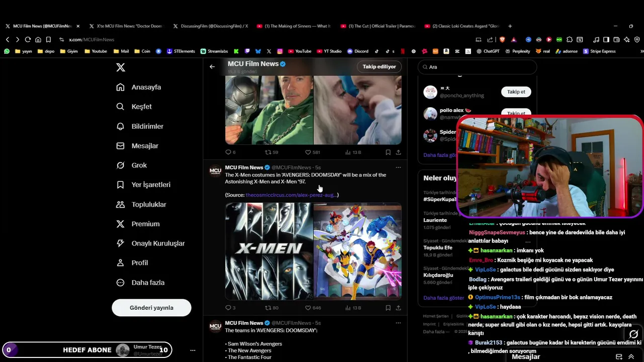Viewport: 644px width, 362px height.
Task: Open the X-Men movie poster image
Action: [x=269, y=251]
